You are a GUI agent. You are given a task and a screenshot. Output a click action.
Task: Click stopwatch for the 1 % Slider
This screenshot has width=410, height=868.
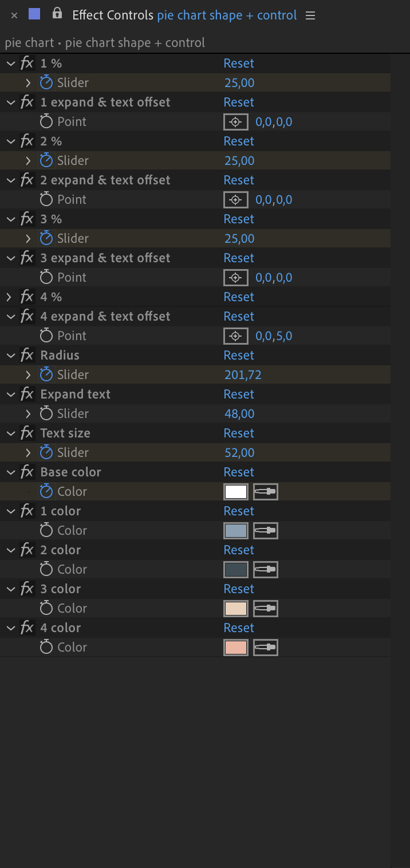pyautogui.click(x=46, y=82)
